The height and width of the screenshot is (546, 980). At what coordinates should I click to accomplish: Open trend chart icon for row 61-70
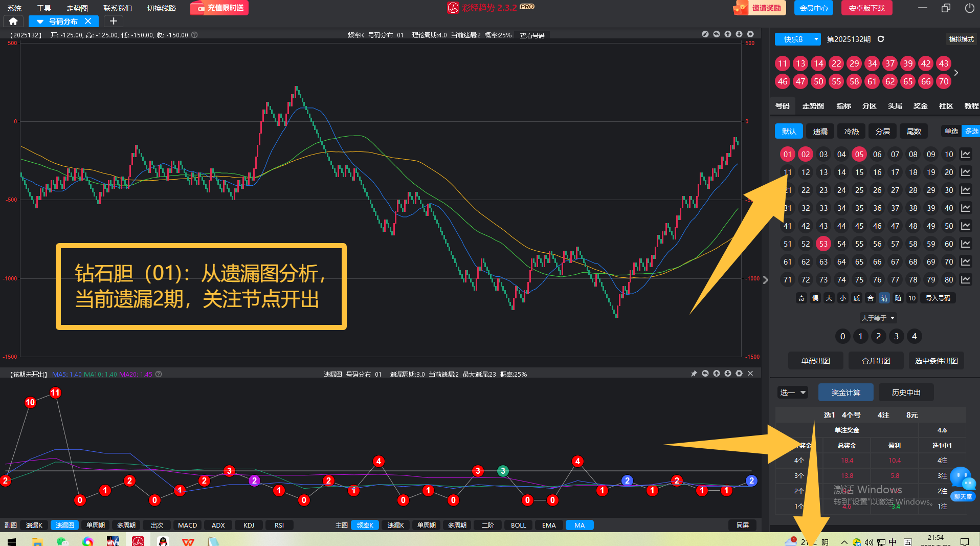point(966,261)
